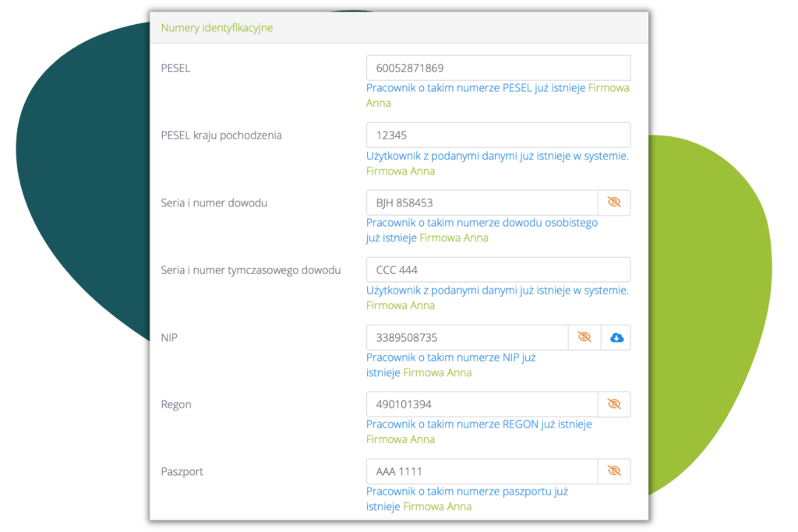Click the Numery identyfikacyjne section header
Image resolution: width=798 pixels, height=532 pixels.
pos(217,28)
